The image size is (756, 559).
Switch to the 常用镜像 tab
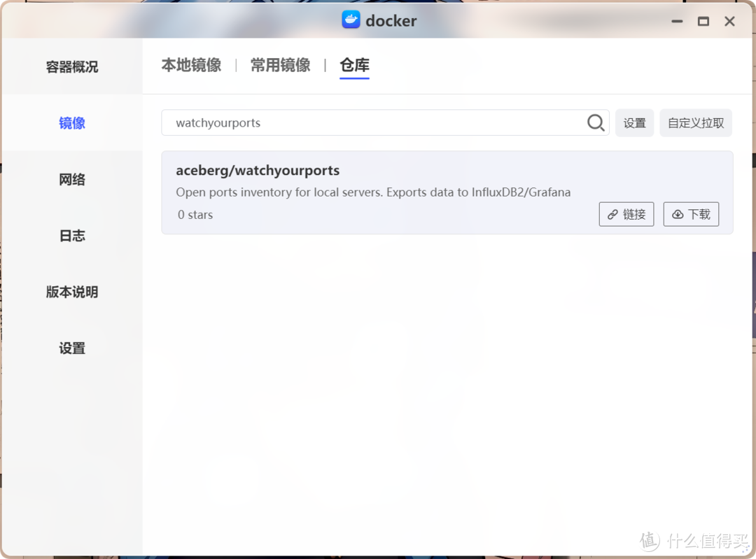tap(280, 64)
